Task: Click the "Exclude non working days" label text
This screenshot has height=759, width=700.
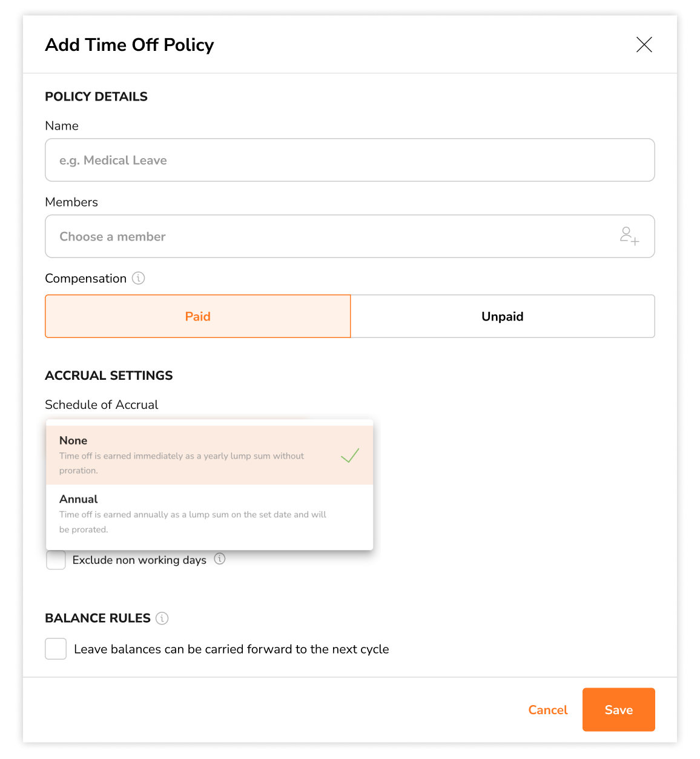Action: [x=139, y=560]
